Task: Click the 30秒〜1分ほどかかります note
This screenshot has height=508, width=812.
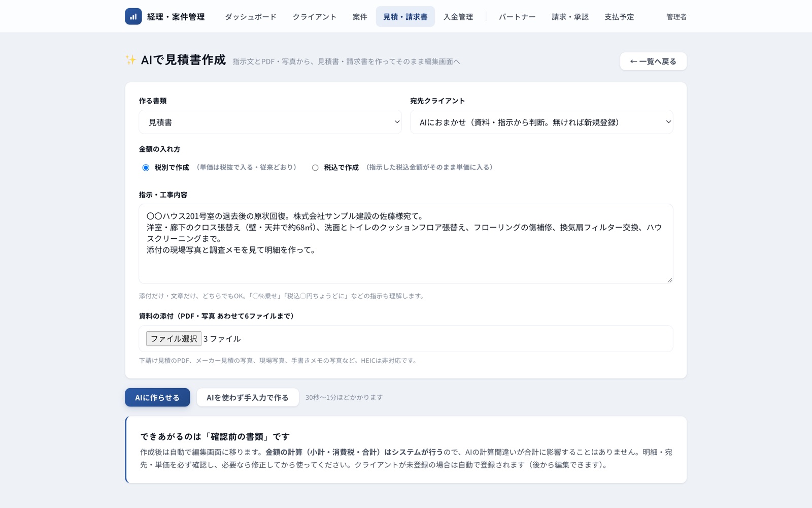Action: (344, 397)
